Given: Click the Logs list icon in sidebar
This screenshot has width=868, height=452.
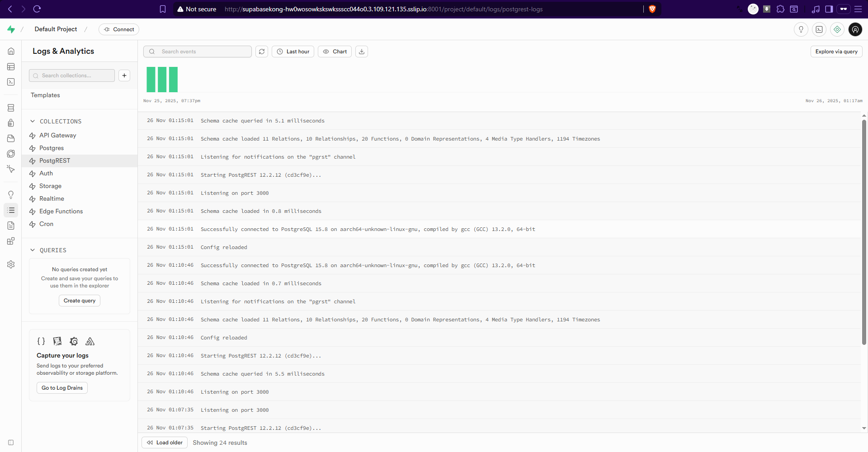Looking at the screenshot, I should click(11, 210).
